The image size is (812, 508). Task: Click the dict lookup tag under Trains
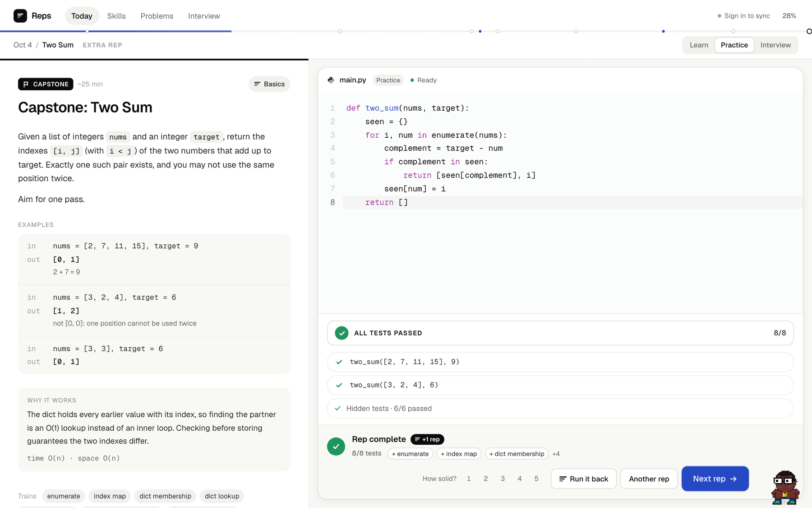(x=222, y=496)
